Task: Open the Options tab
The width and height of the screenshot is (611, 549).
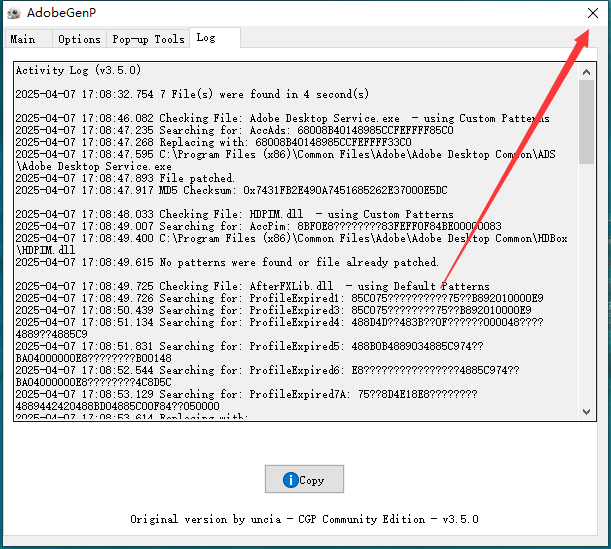Action: coord(79,39)
